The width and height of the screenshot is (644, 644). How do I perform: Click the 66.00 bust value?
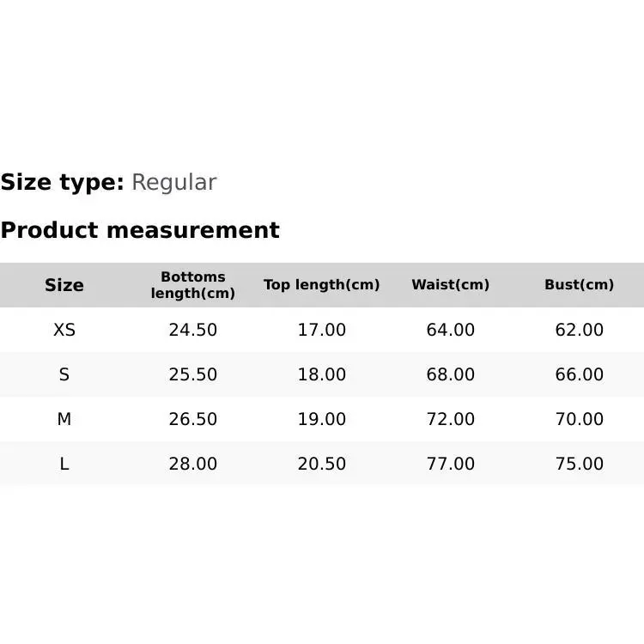point(580,374)
